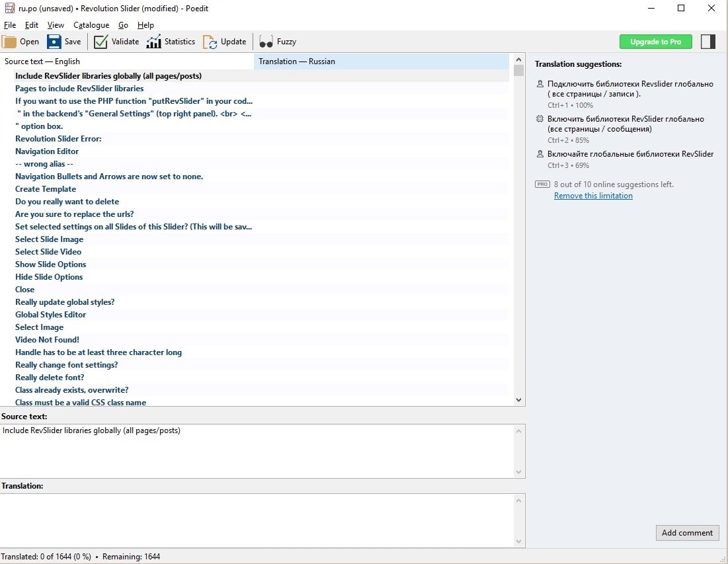The width and height of the screenshot is (728, 564).
Task: Click the Update catalogue icon
Action: point(210,42)
